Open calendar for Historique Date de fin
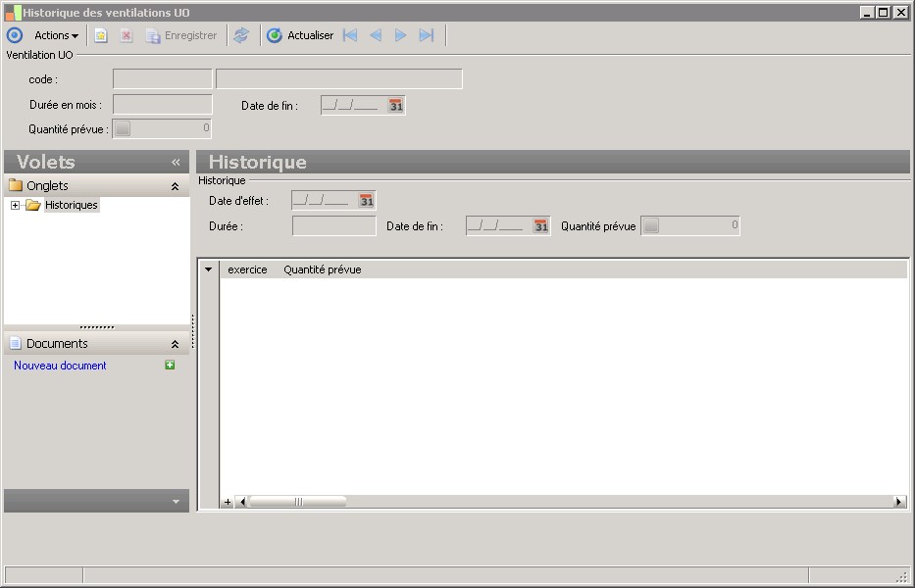The width and height of the screenshot is (915, 588). [x=541, y=225]
